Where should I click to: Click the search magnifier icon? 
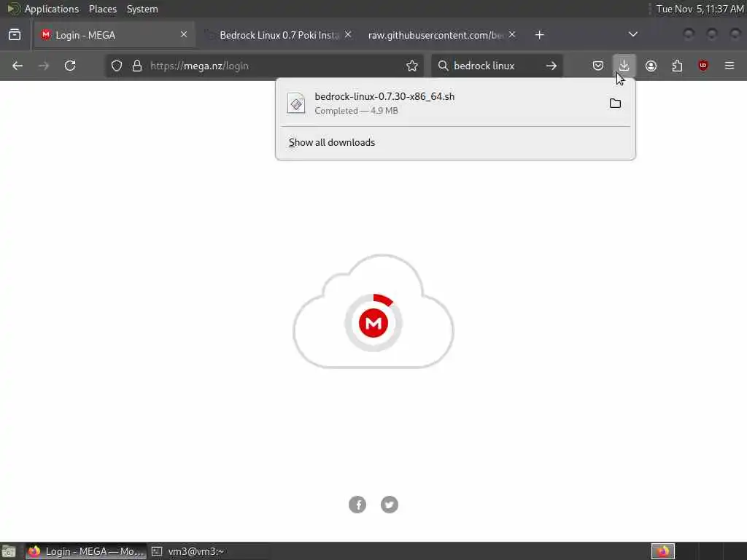tap(443, 66)
